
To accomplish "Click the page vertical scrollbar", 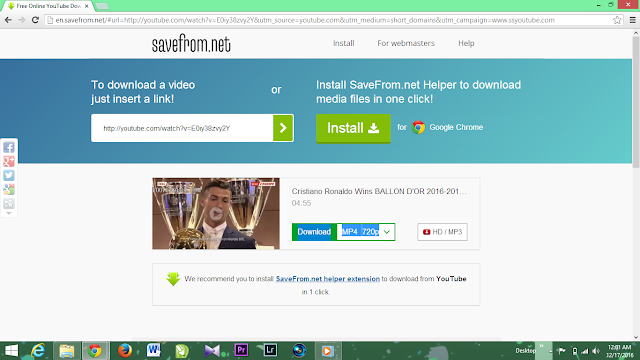I will click(x=636, y=102).
